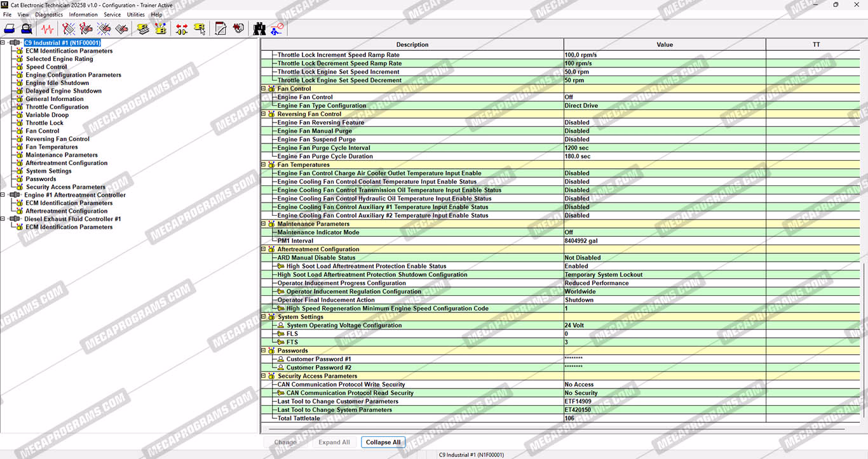Click the key icon beside Operator Inducement Regulation Configuration
The height and width of the screenshot is (459, 868).
point(281,292)
